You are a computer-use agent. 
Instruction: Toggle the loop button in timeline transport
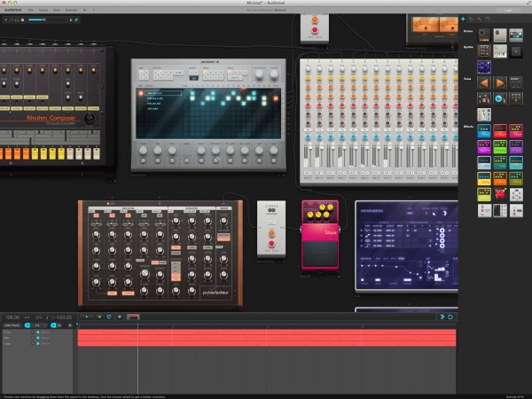click(x=109, y=317)
